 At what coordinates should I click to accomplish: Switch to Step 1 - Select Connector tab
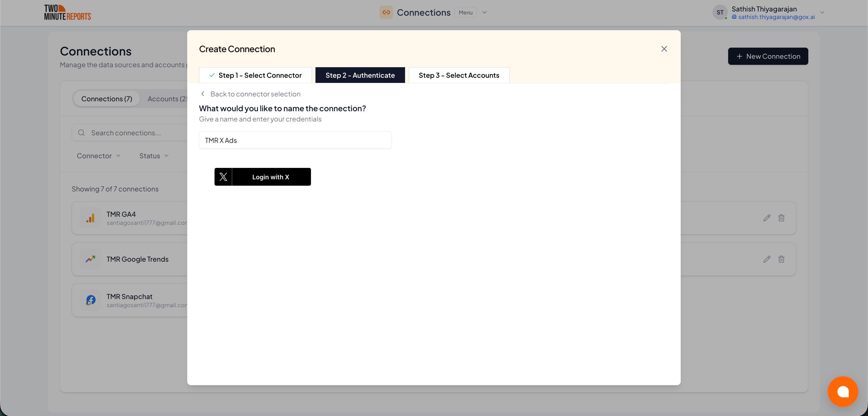pos(255,75)
